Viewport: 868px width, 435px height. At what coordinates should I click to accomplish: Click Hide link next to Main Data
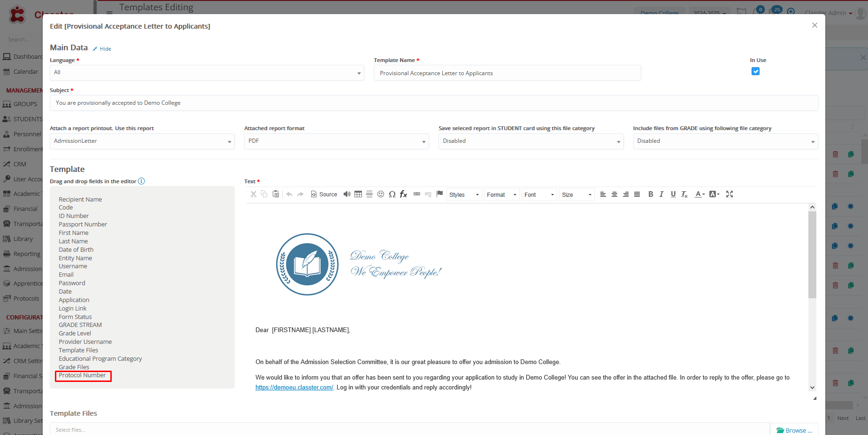tap(105, 49)
